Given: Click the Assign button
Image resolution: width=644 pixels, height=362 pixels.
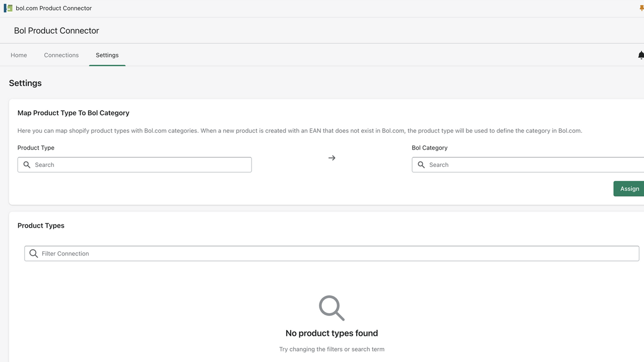Looking at the screenshot, I should 629,188.
